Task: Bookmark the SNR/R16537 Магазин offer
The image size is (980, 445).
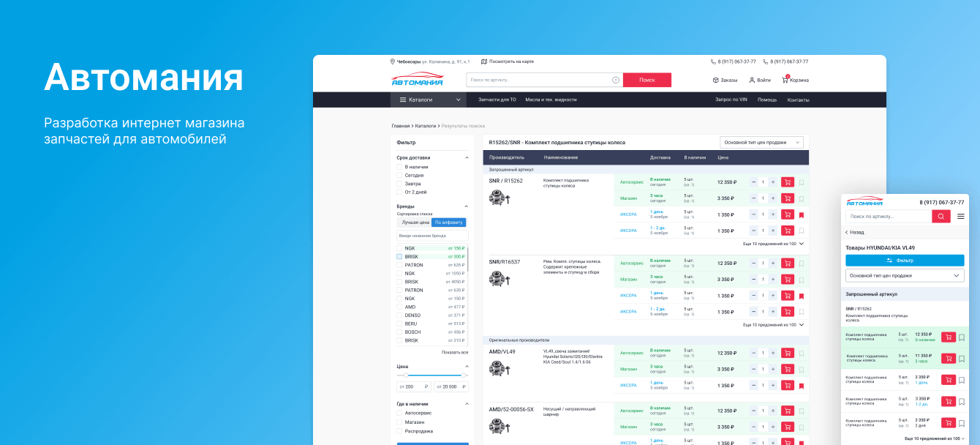Action: (802, 280)
